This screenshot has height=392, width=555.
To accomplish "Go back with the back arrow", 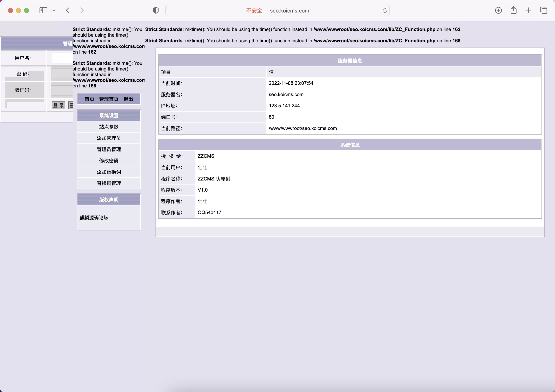I will coord(68,10).
